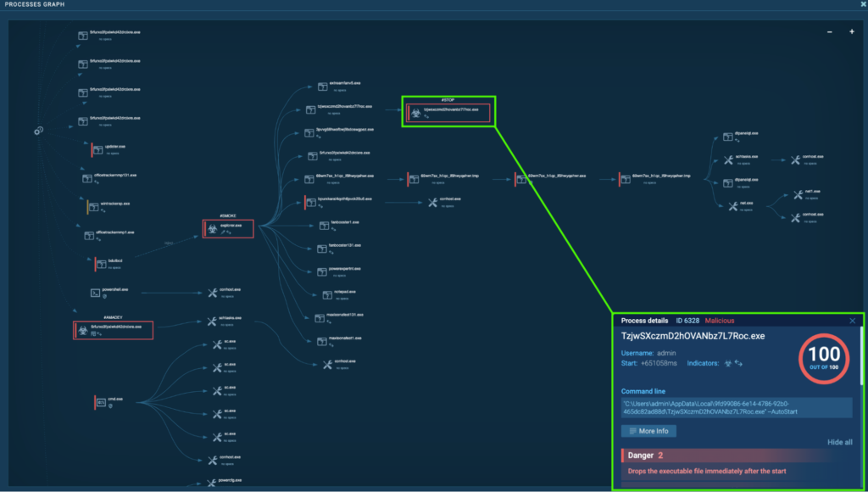The width and height of the screenshot is (868, 492).
Task: Click the schtasks.exe wrench icon next to #AMADEY
Action: pyautogui.click(x=213, y=321)
